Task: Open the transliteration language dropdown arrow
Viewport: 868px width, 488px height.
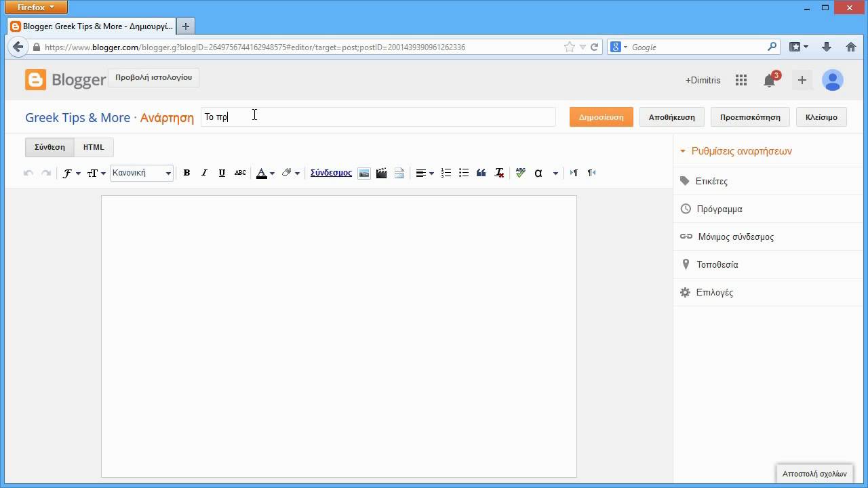Action: (555, 173)
